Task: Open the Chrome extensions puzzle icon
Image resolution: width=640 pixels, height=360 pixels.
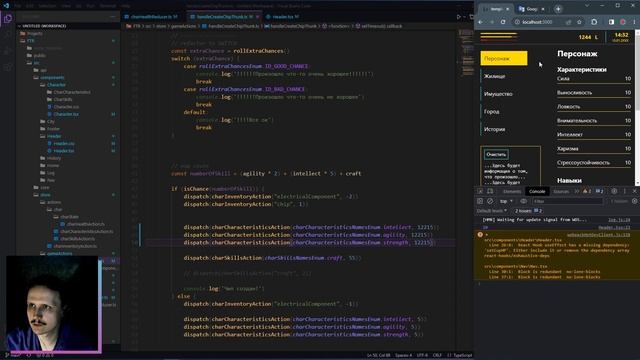Action: pos(594,22)
